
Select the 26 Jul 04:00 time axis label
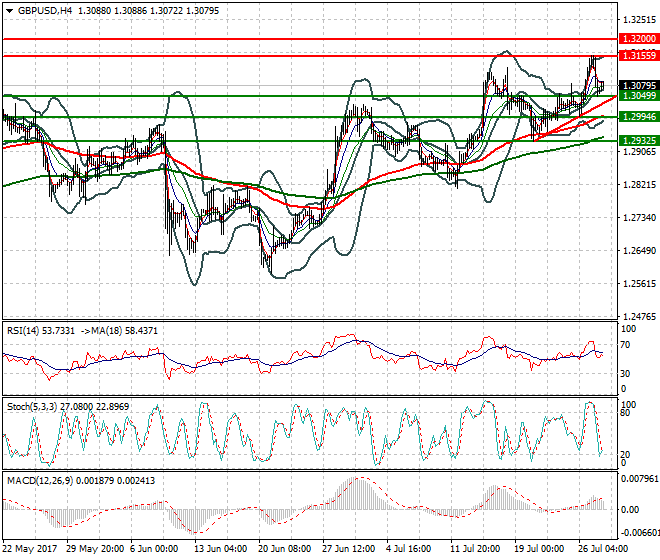(x=604, y=549)
